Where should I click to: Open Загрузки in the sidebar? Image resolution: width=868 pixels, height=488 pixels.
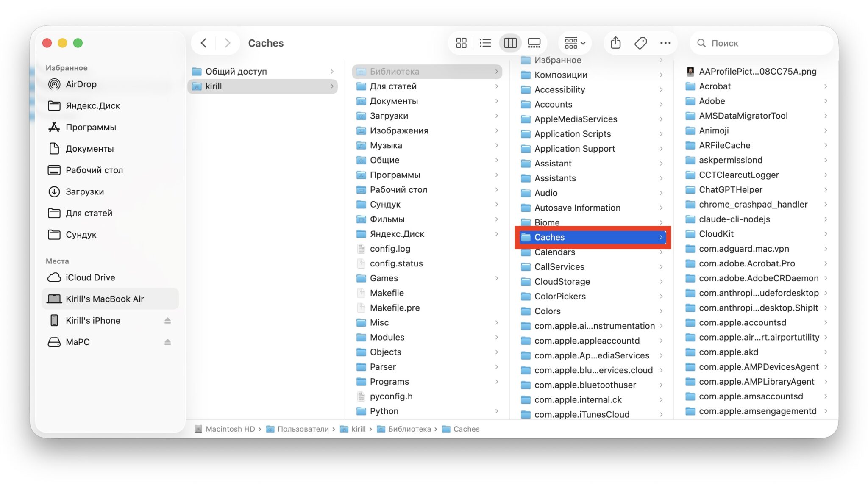(x=110, y=191)
